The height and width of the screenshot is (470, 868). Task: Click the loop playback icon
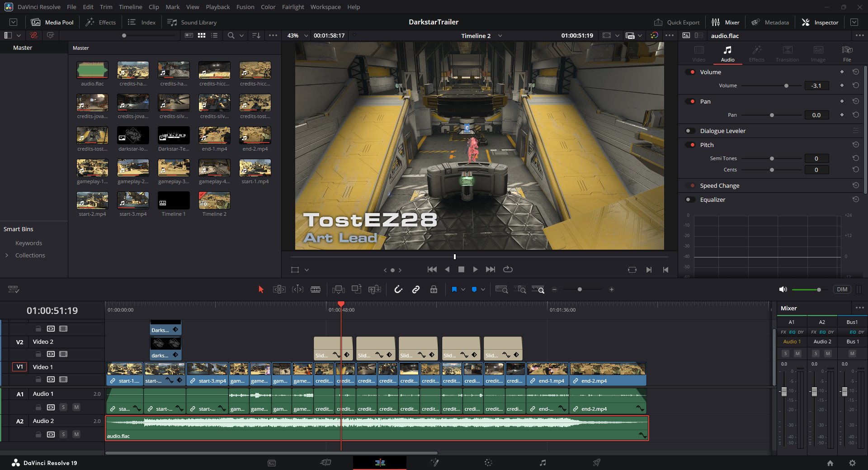(508, 269)
